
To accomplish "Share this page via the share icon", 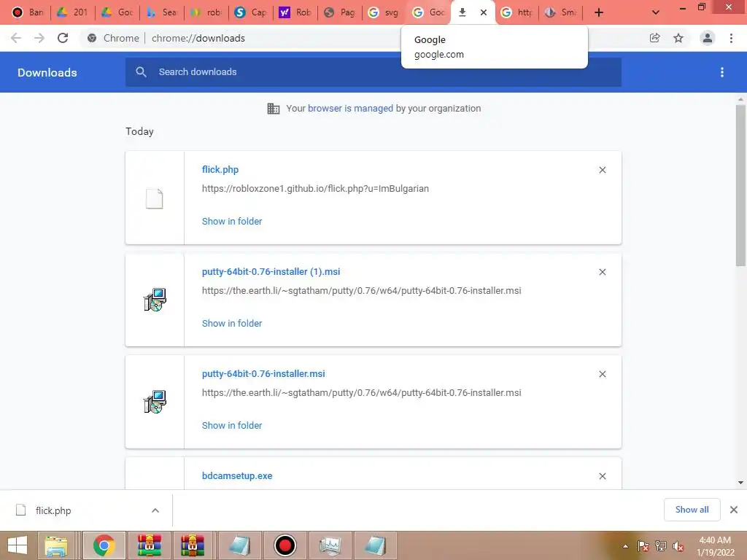I will coord(654,38).
